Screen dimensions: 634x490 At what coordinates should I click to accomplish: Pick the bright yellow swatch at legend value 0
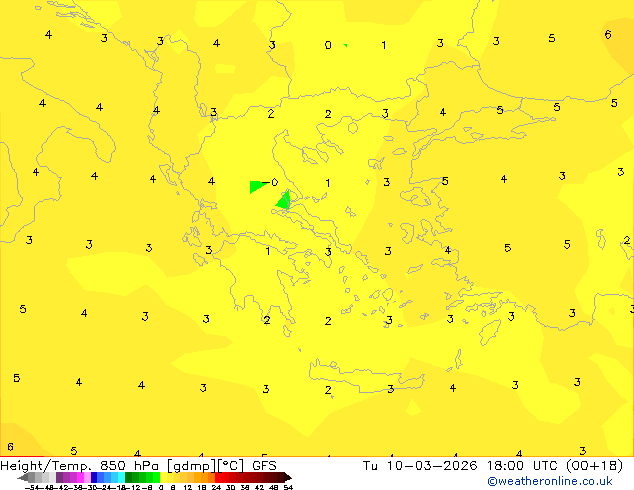[x=163, y=477]
